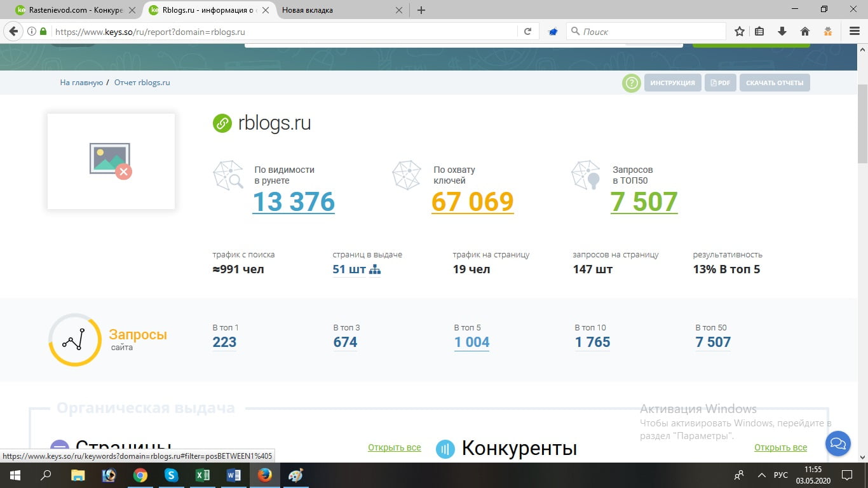Open the Windows Start menu
868x488 pixels.
tap(15, 475)
